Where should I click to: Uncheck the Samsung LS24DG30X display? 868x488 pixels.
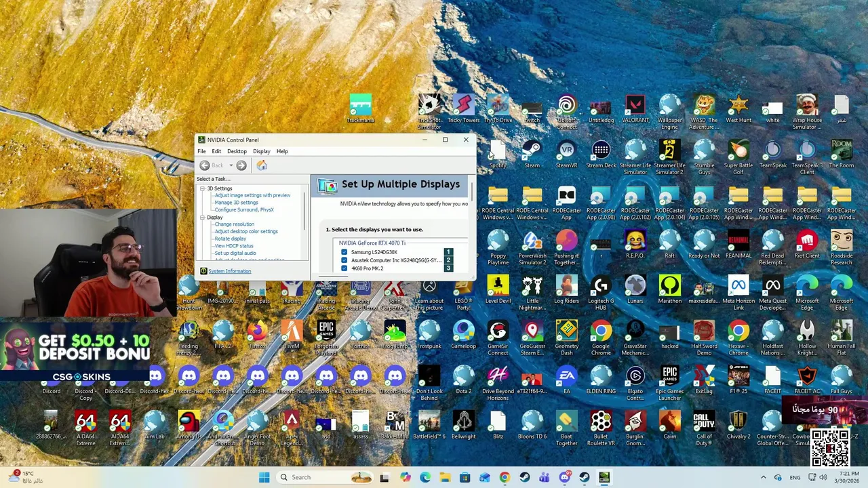344,252
